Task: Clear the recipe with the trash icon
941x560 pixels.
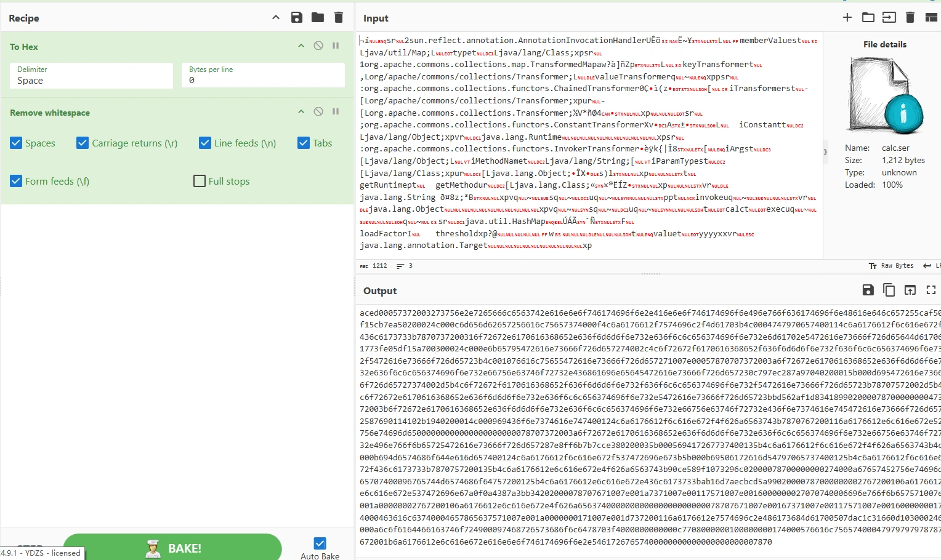Action: tap(339, 17)
